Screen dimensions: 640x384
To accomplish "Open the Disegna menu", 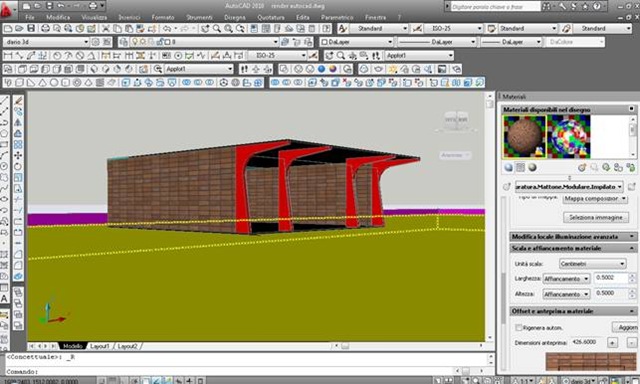I will (x=235, y=17).
